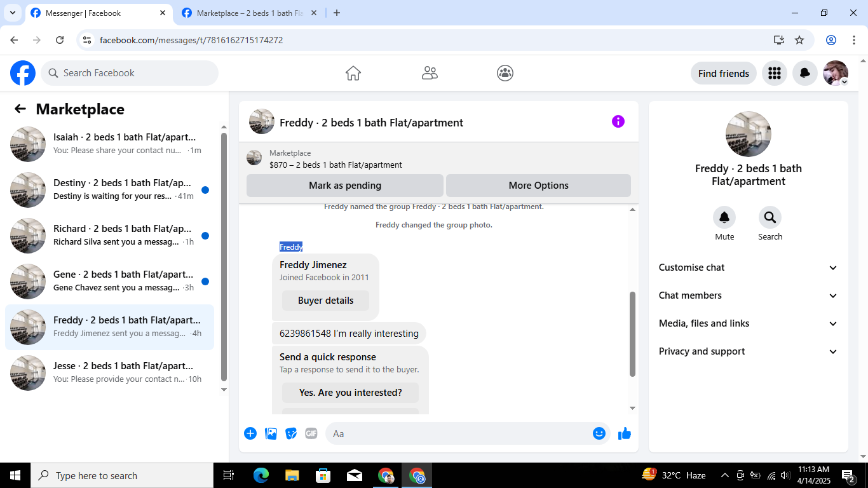
Task: Choose a GIF icon
Action: point(311,433)
